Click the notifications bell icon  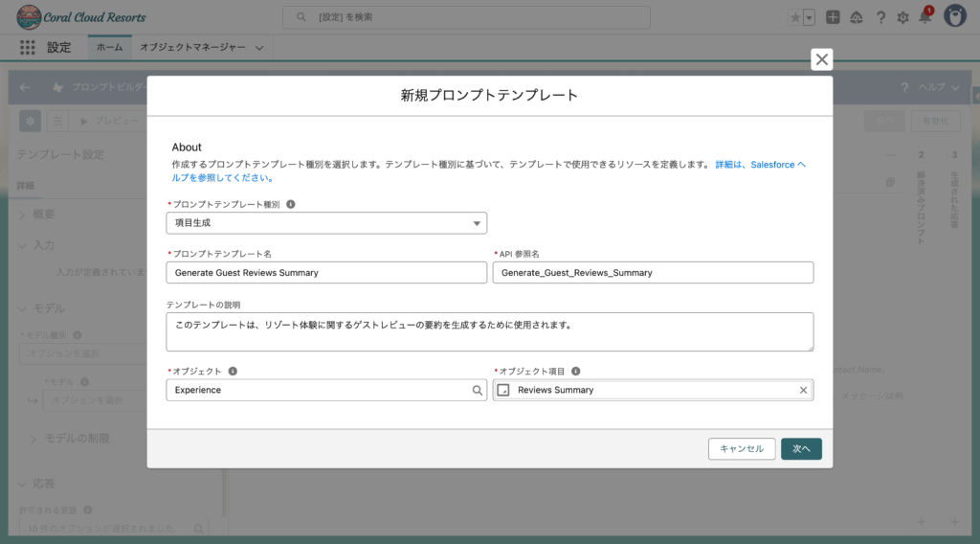tap(924, 17)
